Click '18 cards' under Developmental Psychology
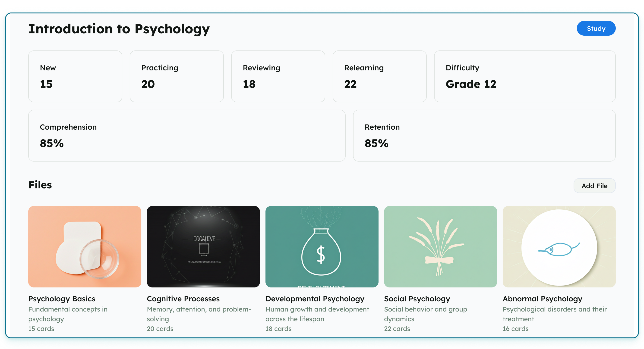This screenshot has width=644, height=349. 278,328
